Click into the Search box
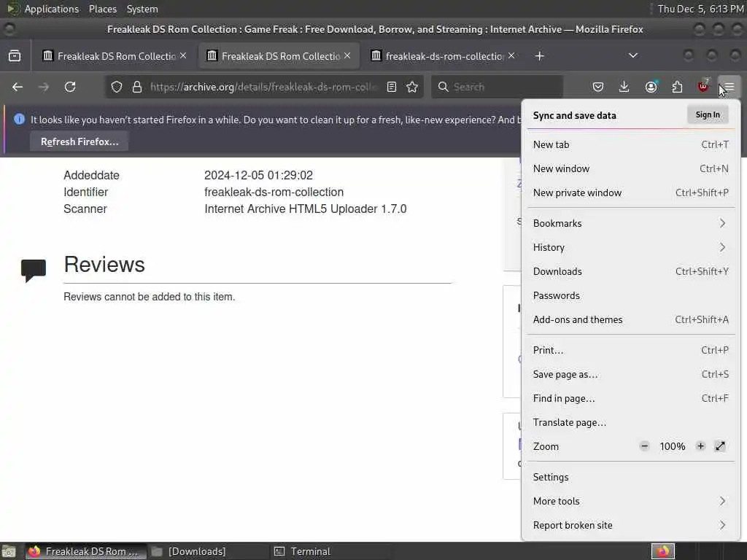Screen dimensions: 747x560 tap(498, 87)
